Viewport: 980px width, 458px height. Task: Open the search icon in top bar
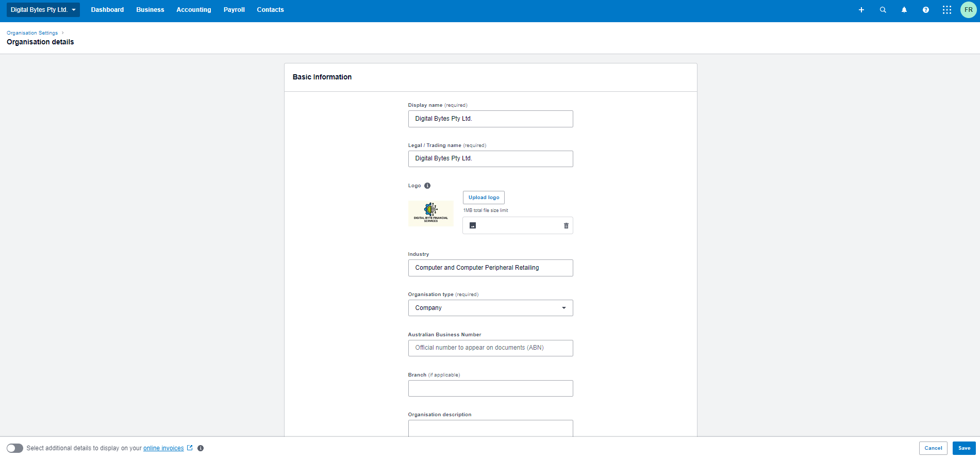(883, 10)
